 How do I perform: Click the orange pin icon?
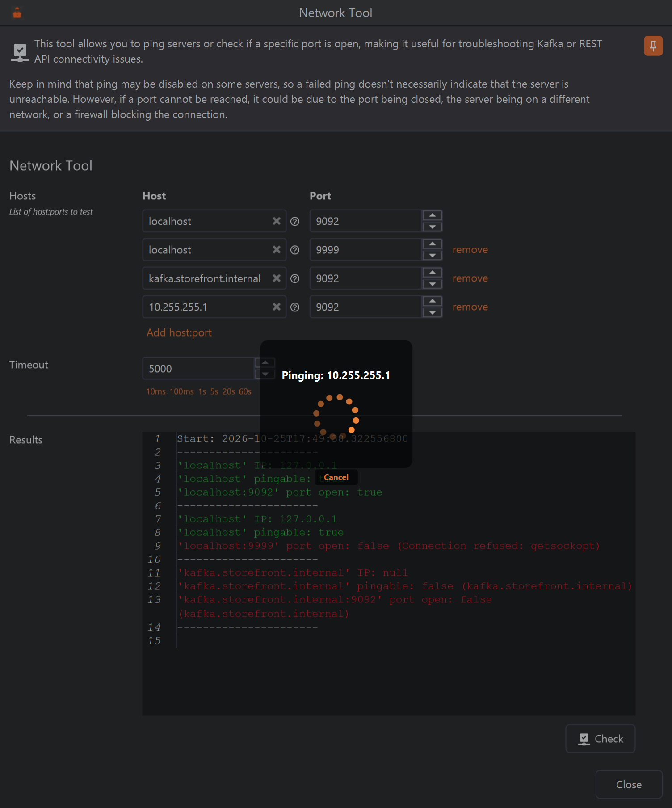pos(653,46)
